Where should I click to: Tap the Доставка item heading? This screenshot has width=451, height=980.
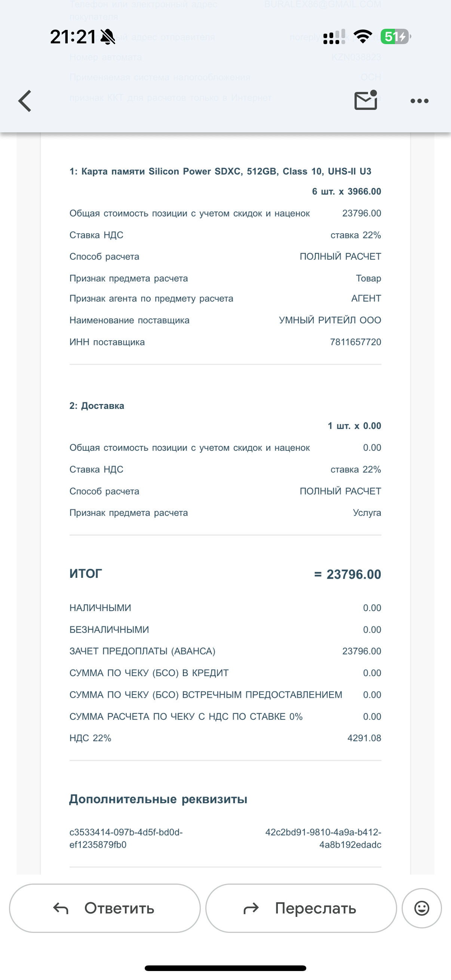97,406
